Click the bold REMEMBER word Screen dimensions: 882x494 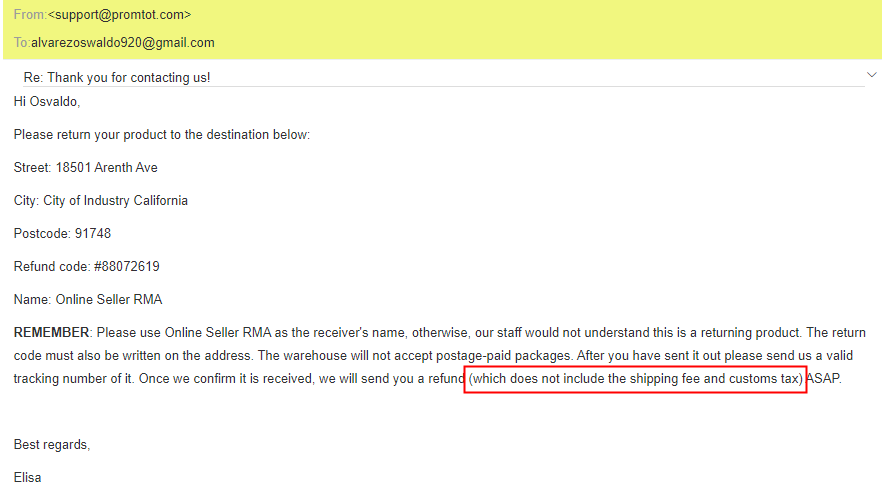tap(52, 332)
